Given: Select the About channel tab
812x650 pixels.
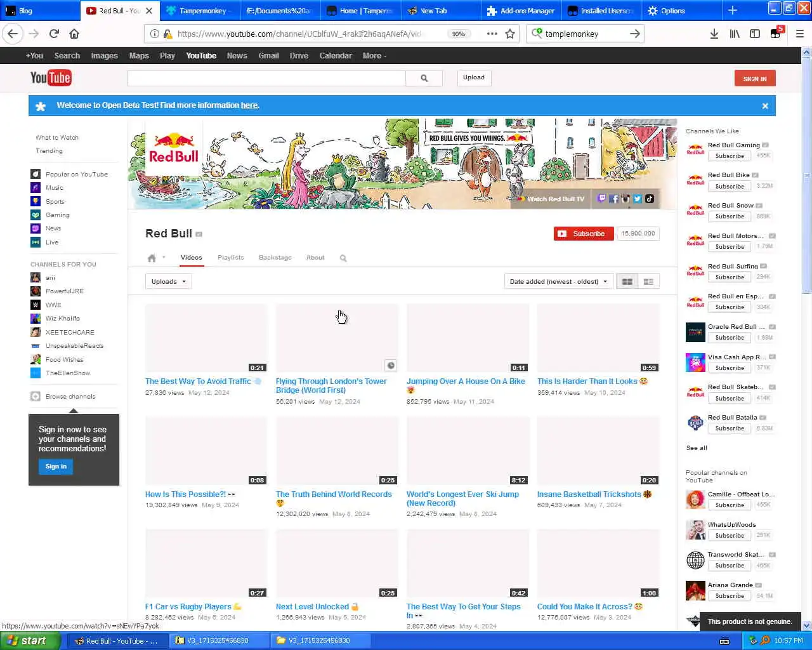Looking at the screenshot, I should point(315,258).
